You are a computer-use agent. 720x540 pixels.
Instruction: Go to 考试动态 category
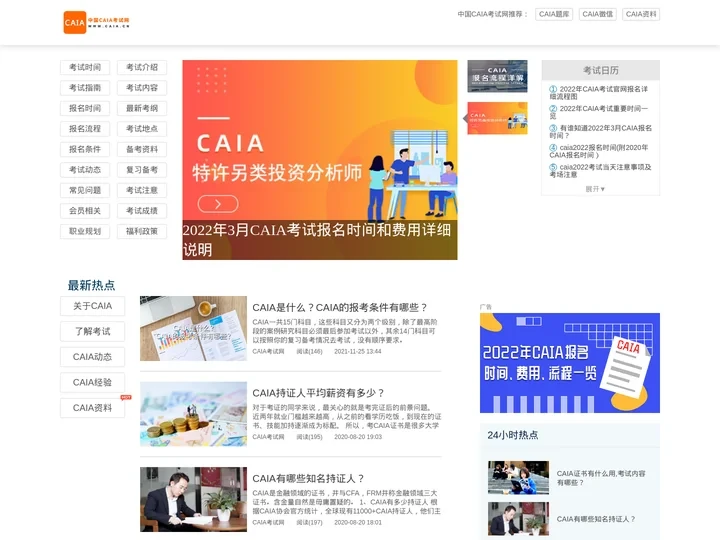tap(85, 170)
